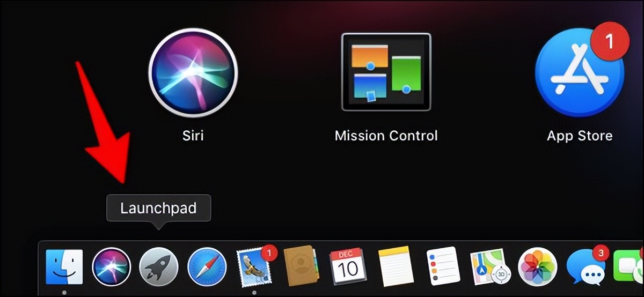This screenshot has height=297, width=644.
Task: Click large Siri icon in Launchpad
Action: click(193, 72)
